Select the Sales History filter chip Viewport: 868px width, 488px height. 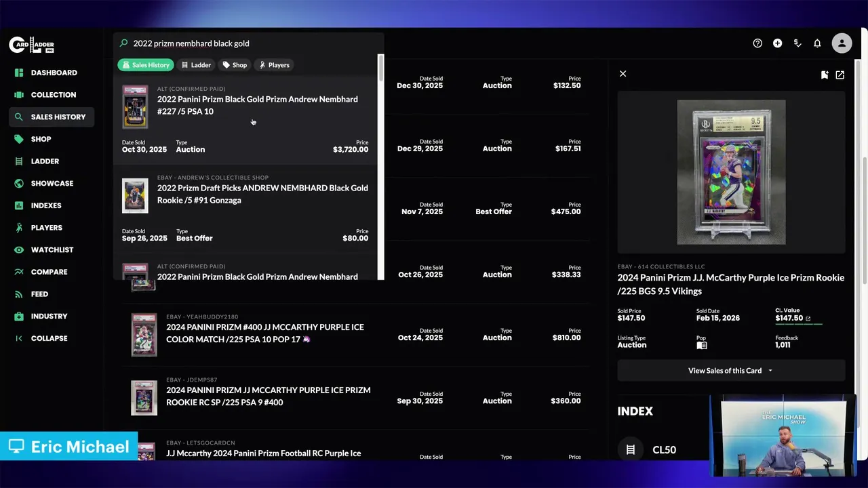[x=145, y=65]
